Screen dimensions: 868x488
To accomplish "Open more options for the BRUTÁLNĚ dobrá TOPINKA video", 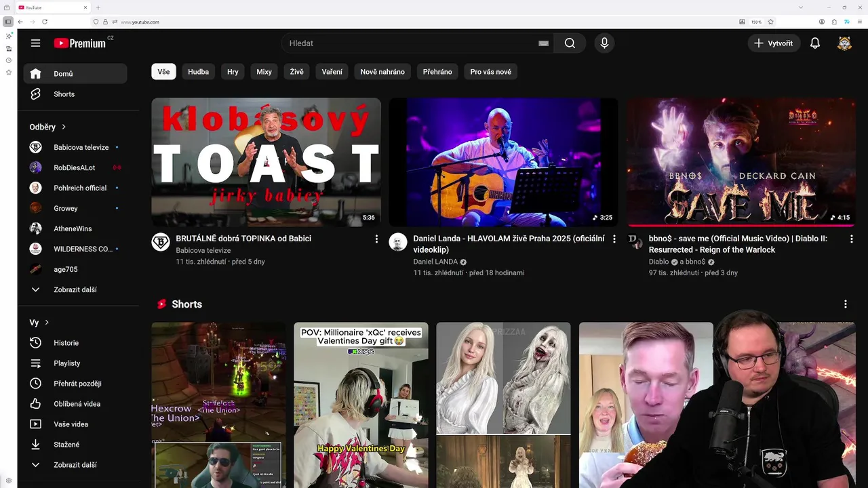I will point(376,239).
